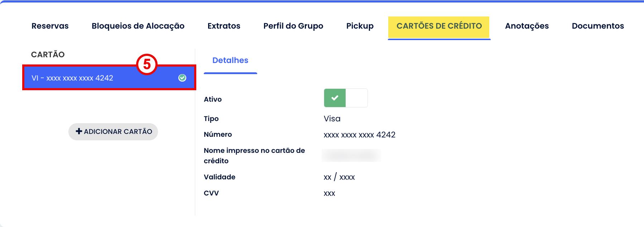Click the Visa card type value
Viewport: 644px width, 227px height.
coord(332,119)
